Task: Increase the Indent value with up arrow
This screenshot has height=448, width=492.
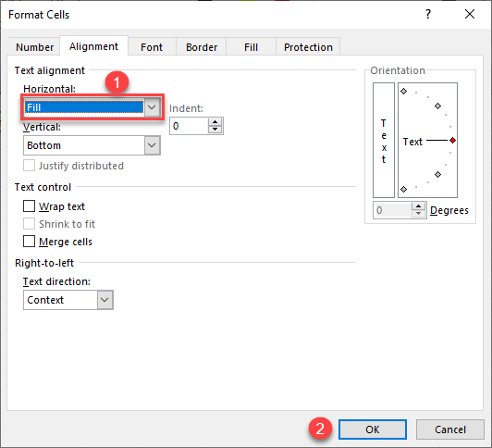Action: [215, 122]
